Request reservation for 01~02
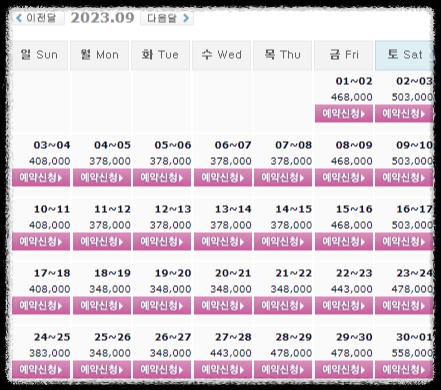The image size is (441, 390). [344, 114]
